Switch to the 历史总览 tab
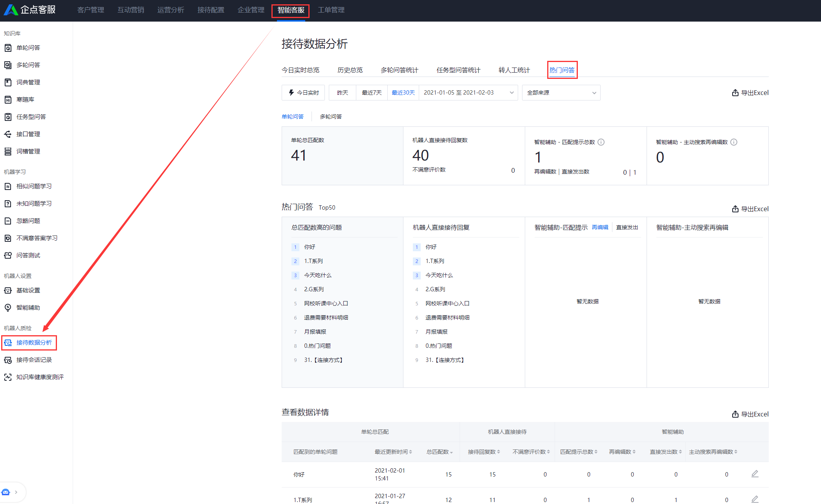 tap(350, 70)
